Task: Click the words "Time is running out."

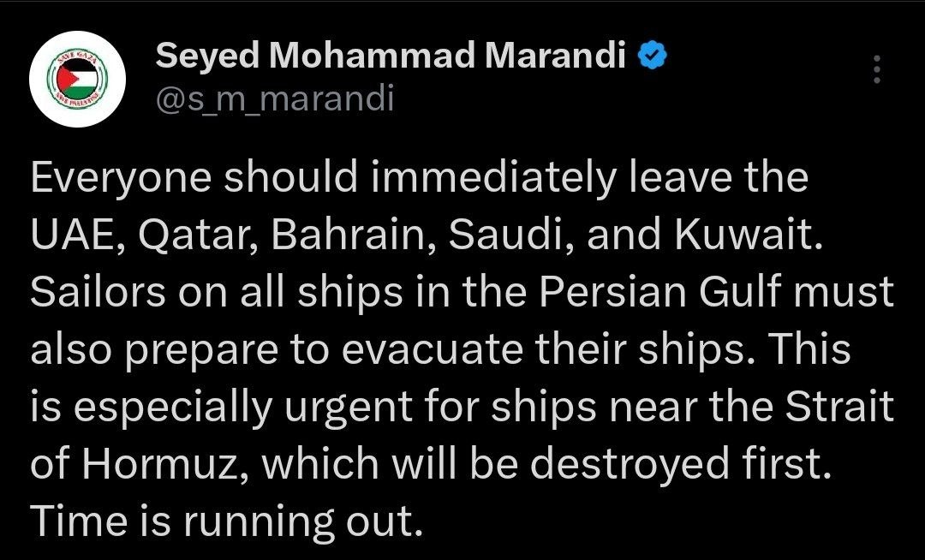Action: click(x=227, y=520)
